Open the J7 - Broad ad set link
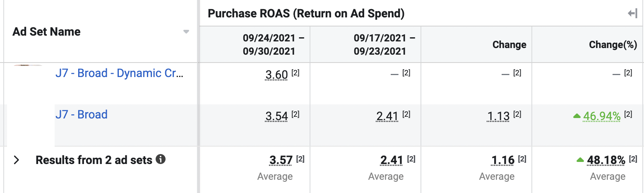This screenshot has width=644, height=193. click(82, 115)
